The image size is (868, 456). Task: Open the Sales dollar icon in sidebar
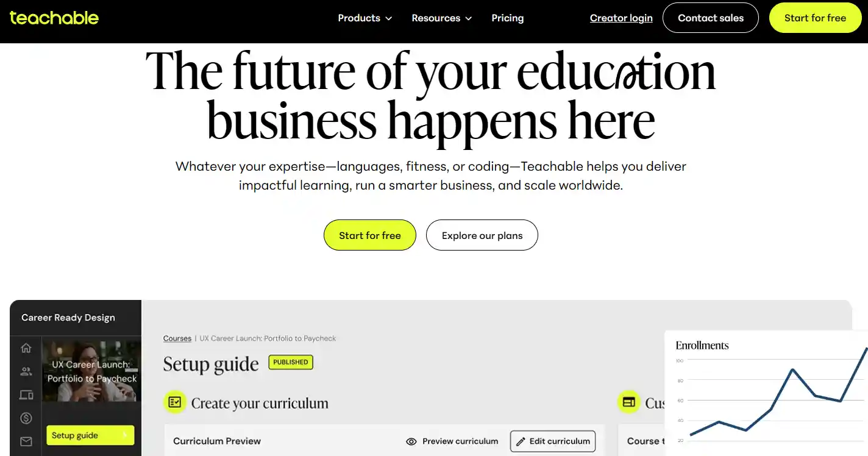[26, 418]
